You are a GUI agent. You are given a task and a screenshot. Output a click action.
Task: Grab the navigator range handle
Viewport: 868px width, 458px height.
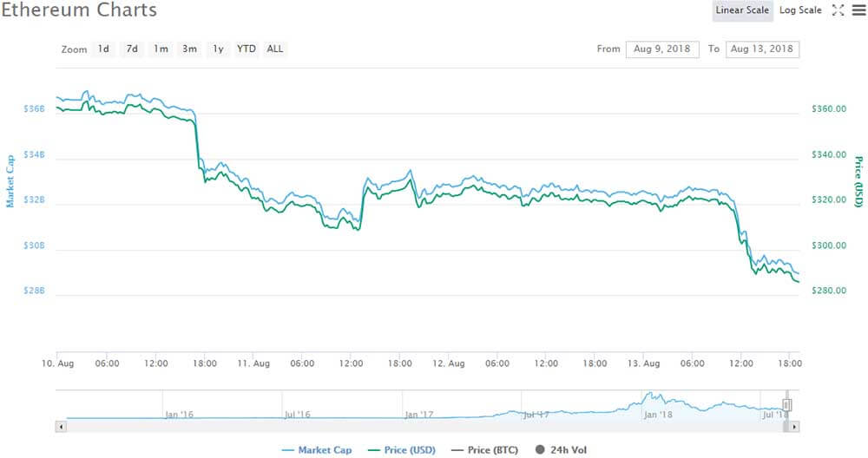click(786, 405)
